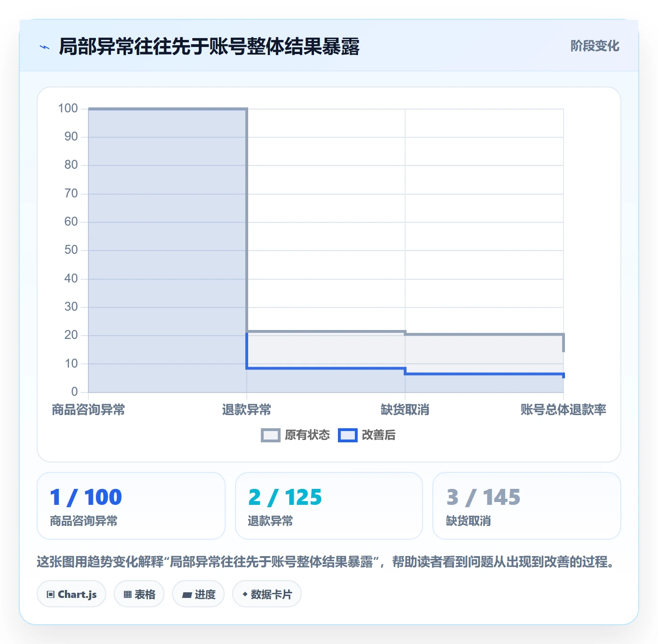Viewport: 658px width, 644px height.
Task: Click the 账号总体退款率 x-axis label
Action: tap(563, 410)
